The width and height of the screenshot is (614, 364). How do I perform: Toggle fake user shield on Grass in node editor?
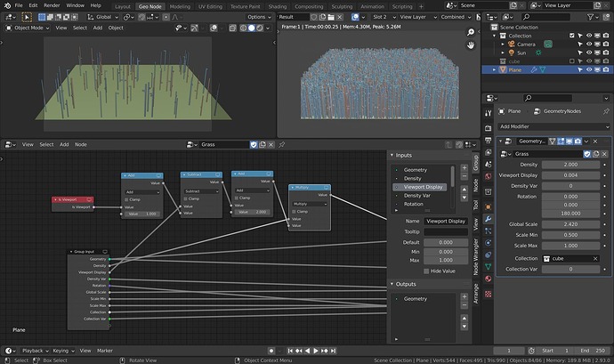(254, 144)
